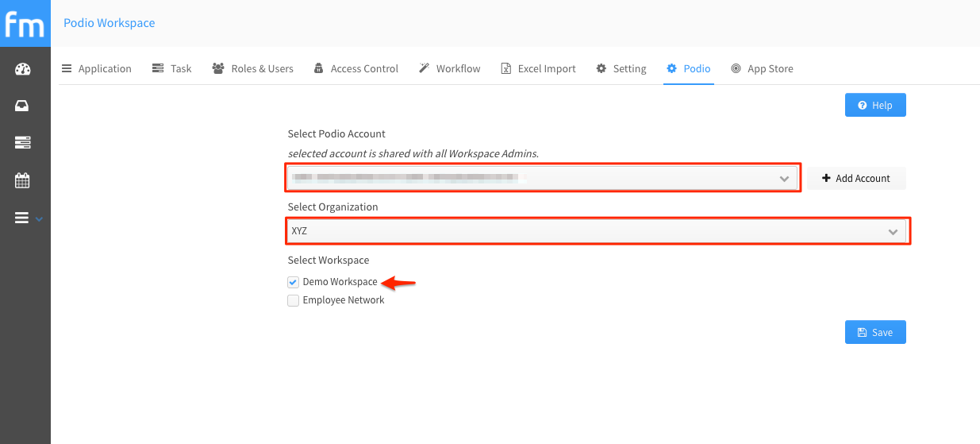Image resolution: width=980 pixels, height=444 pixels.
Task: Select the Excel Import tab
Action: 538,69
